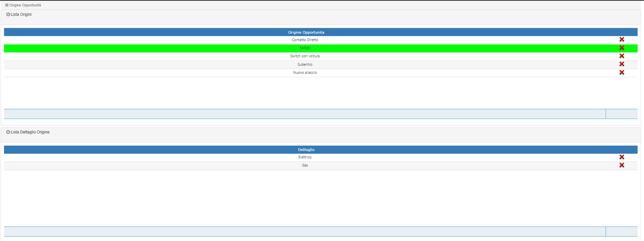The width and height of the screenshot is (644, 241).
Task: Remove the Nuovo allaccio origin
Action: (621, 72)
